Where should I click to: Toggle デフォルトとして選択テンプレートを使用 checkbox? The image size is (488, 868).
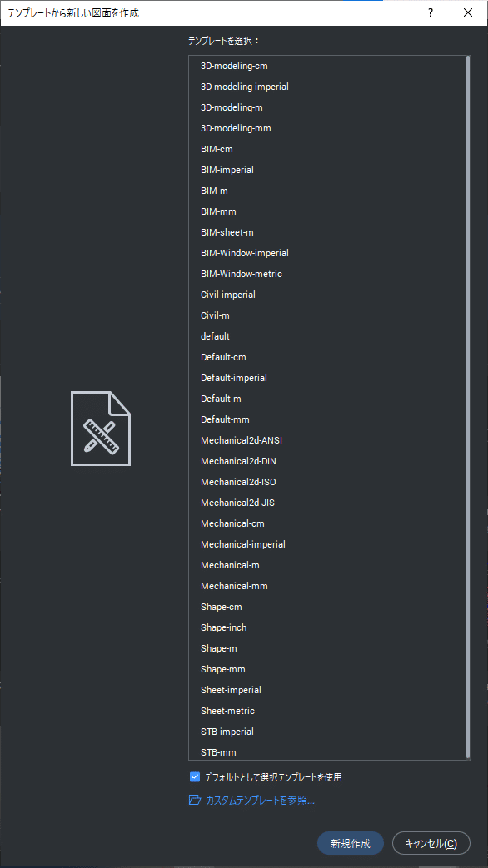tap(194, 776)
